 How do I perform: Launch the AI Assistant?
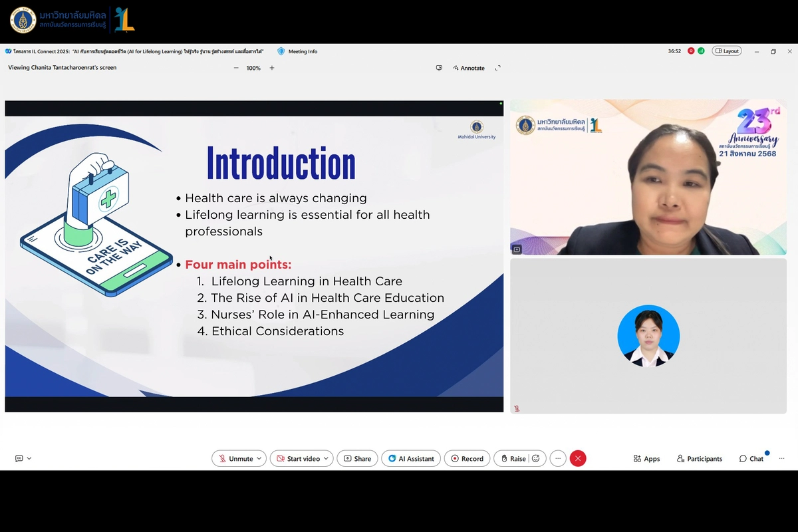pyautogui.click(x=411, y=459)
